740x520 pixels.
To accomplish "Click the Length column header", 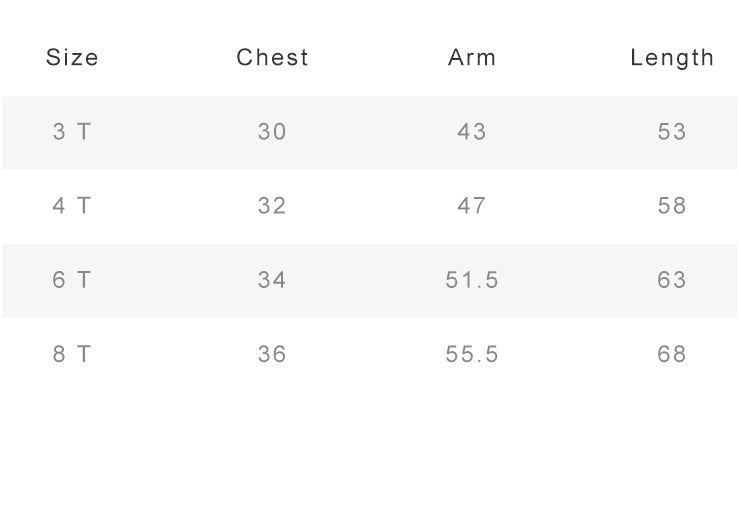I will point(672,59).
